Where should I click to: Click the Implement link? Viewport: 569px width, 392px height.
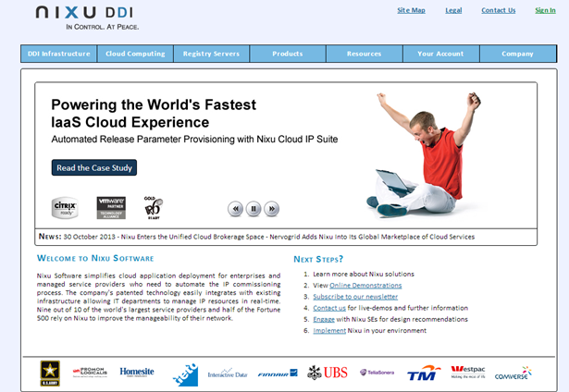(329, 330)
